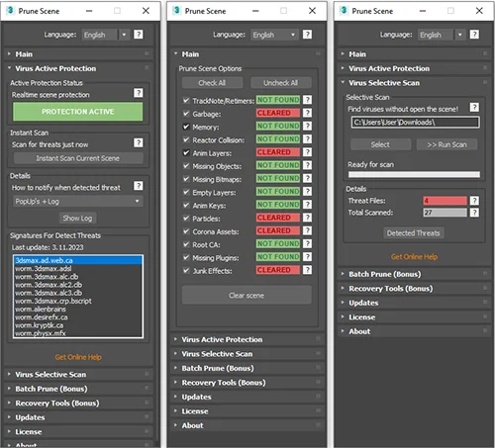Click Instant Scan Current Scene button
Viewport: 495px width, 448px height.
coord(78,158)
